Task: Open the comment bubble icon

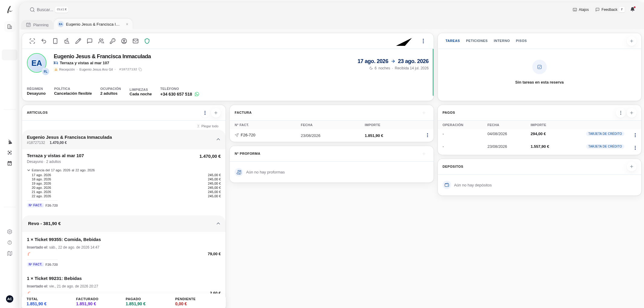Action: [x=90, y=41]
